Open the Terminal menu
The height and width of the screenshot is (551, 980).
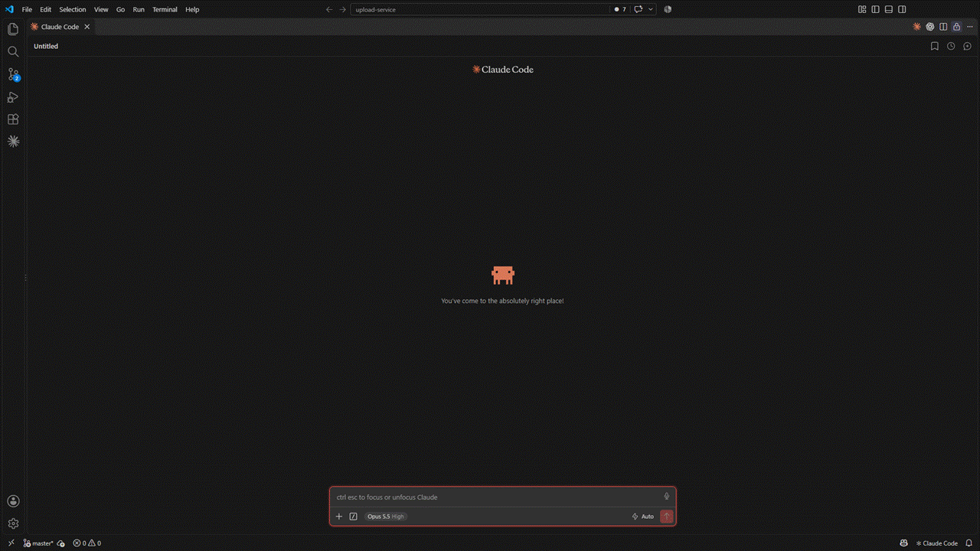pos(165,9)
